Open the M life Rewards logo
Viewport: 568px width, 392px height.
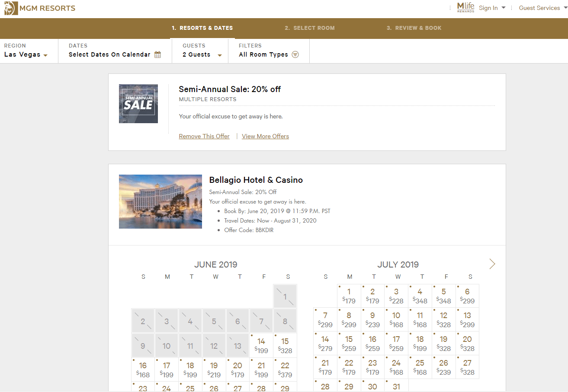465,8
